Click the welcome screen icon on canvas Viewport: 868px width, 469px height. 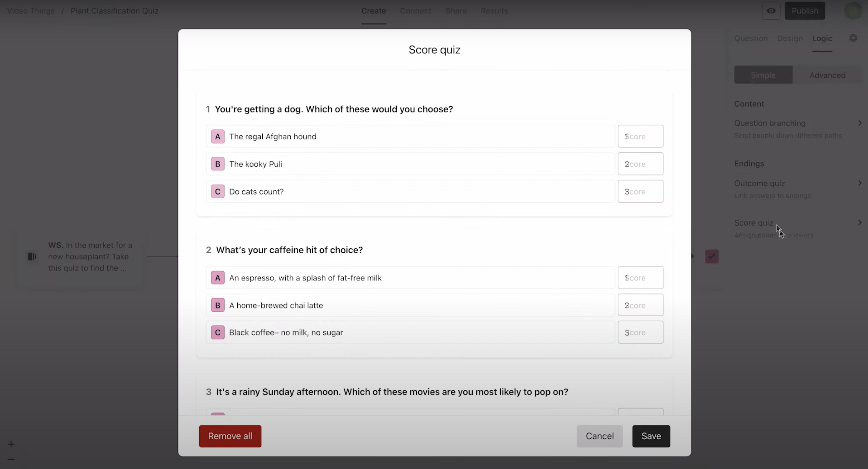32,257
